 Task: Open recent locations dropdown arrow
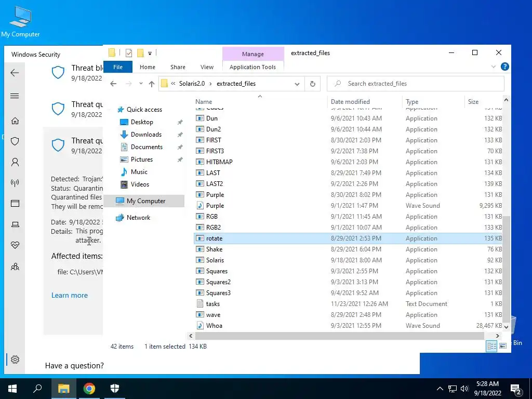click(141, 84)
